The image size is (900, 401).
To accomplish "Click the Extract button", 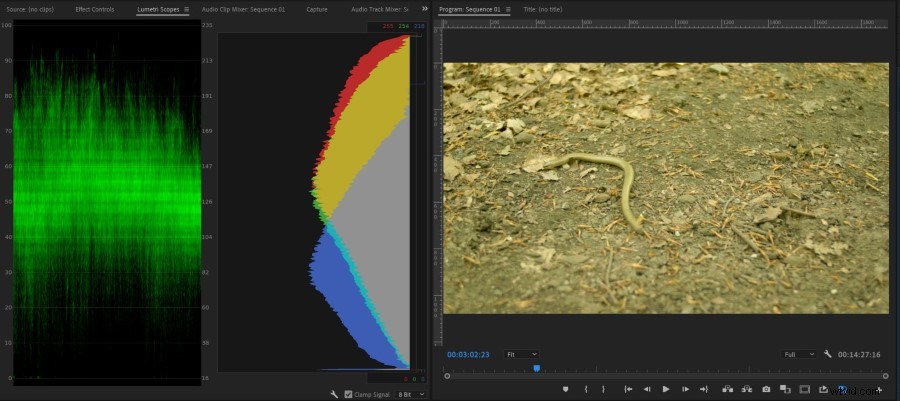I will [x=747, y=389].
